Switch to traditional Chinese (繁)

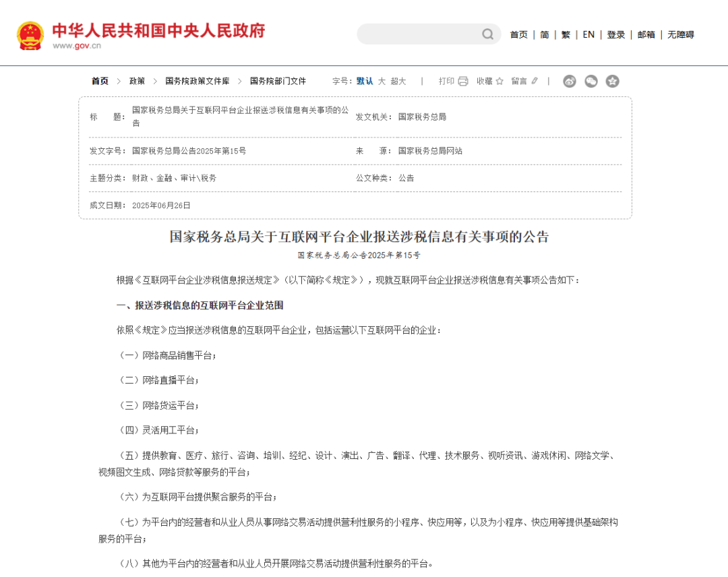566,34
